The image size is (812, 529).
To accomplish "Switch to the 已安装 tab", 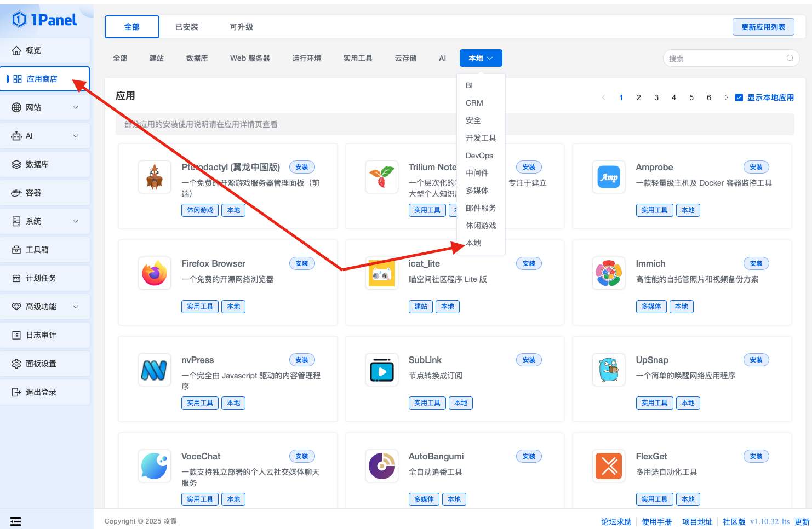I will click(x=186, y=27).
